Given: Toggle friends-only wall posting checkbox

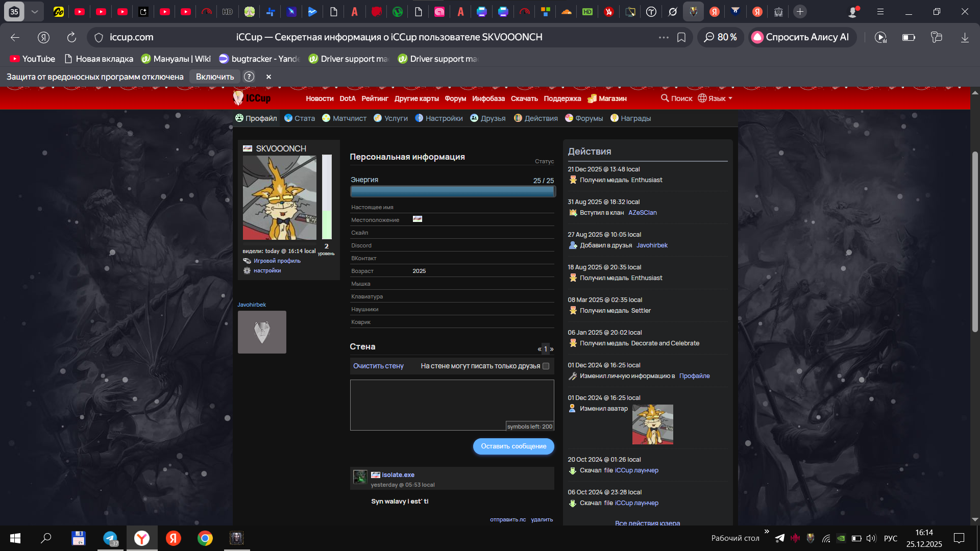Looking at the screenshot, I should (x=546, y=366).
